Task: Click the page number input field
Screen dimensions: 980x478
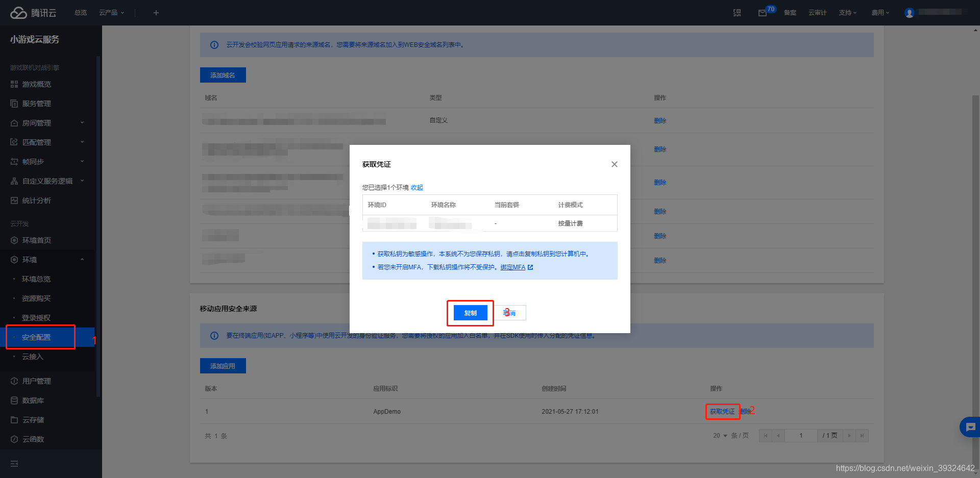Action: [x=801, y=436]
